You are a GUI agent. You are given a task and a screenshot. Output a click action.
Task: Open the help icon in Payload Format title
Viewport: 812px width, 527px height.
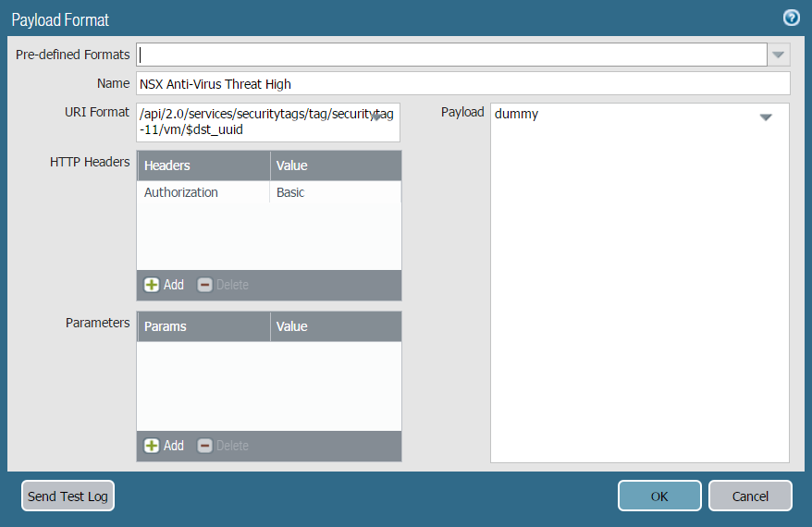coord(791,18)
